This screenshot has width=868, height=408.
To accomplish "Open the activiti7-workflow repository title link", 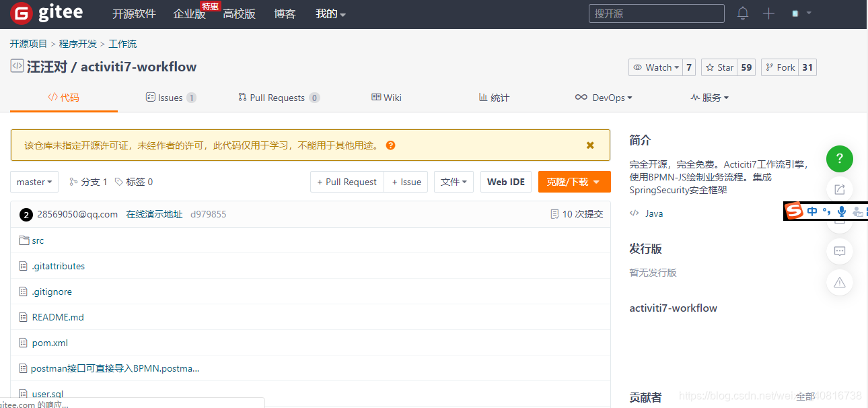I will [139, 67].
